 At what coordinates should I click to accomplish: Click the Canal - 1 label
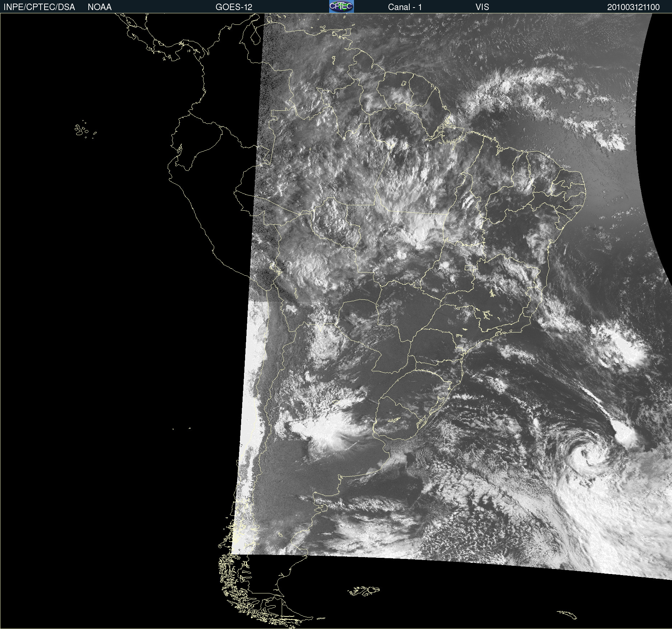(x=405, y=7)
